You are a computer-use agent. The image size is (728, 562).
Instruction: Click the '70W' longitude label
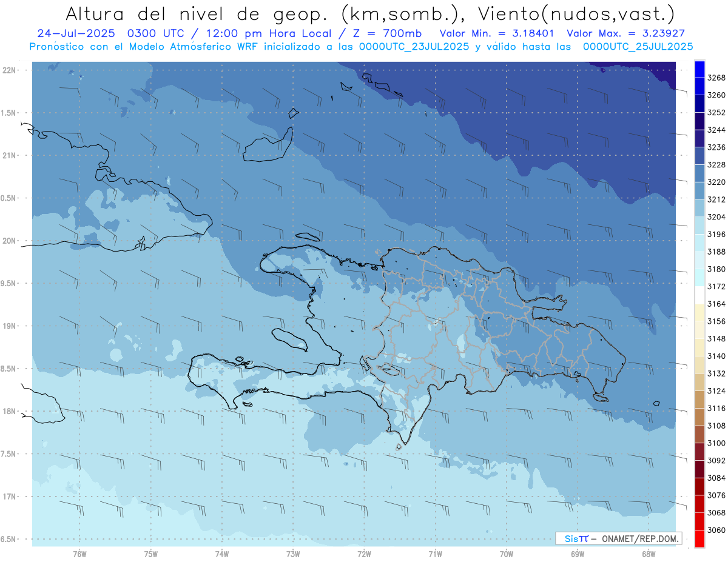(x=507, y=554)
